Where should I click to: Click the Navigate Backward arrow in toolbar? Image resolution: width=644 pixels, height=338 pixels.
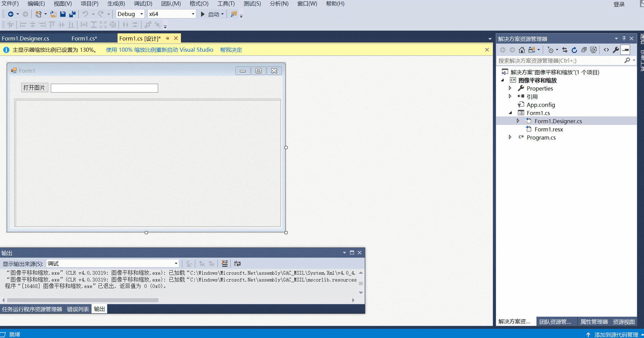click(x=11, y=14)
